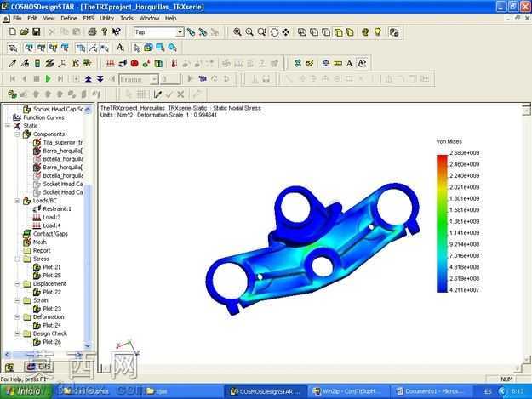Screen dimensions: 532x399
Task: Select Plot:21 under Stress
Action: coord(52,267)
